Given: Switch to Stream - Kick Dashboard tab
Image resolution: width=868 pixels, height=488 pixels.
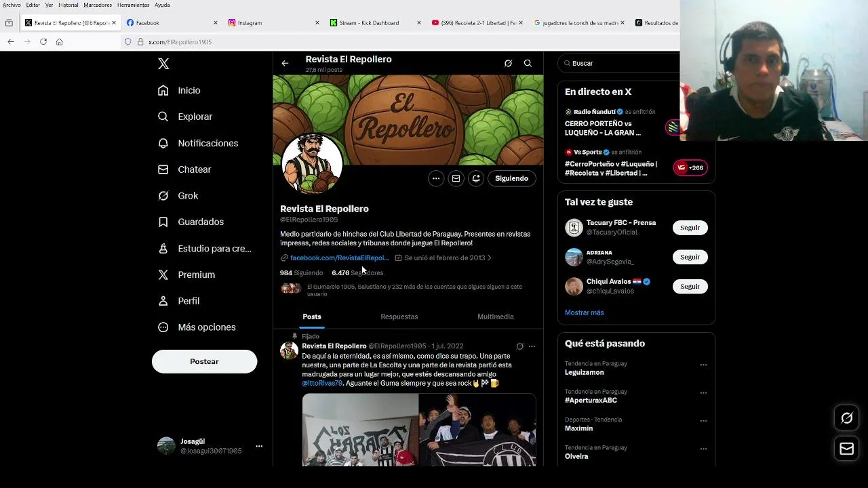Looking at the screenshot, I should click(x=375, y=22).
